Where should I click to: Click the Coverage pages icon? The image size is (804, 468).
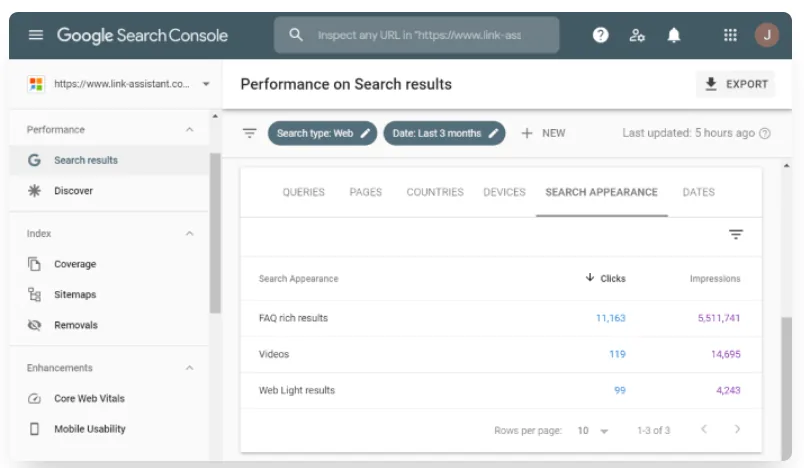(x=34, y=264)
